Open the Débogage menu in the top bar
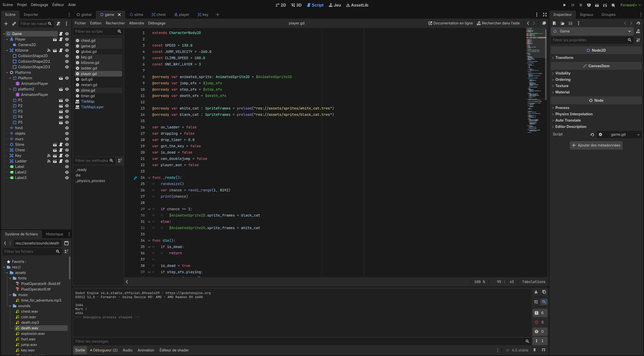This screenshot has height=356, width=644. [40, 5]
